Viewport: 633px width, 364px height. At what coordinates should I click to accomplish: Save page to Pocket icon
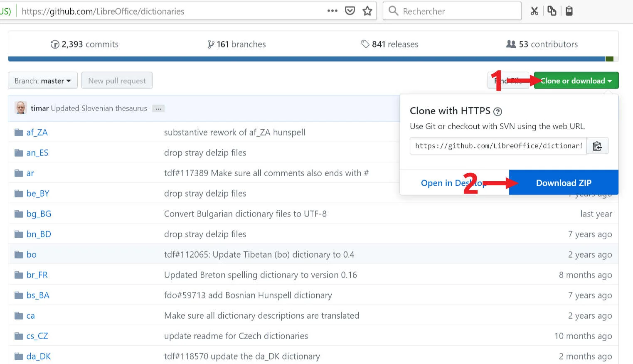click(x=350, y=11)
